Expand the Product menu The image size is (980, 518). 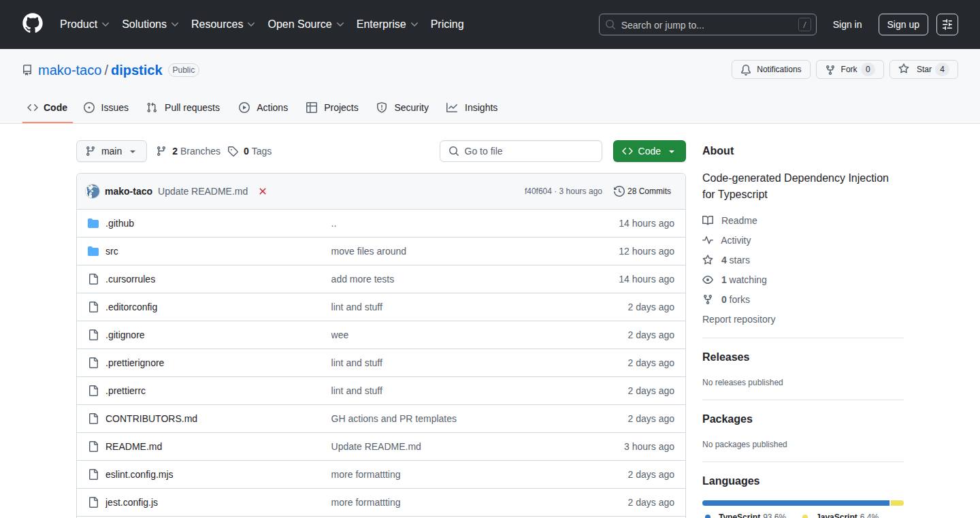(x=84, y=25)
